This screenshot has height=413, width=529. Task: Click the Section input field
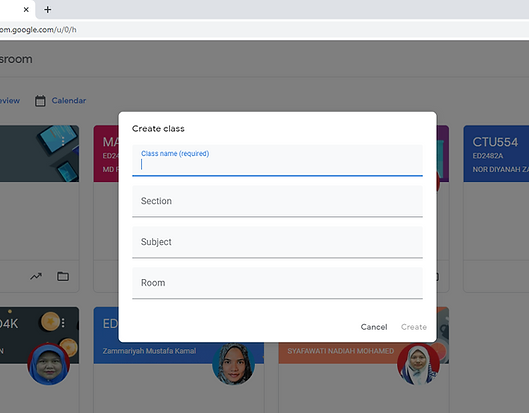point(277,201)
